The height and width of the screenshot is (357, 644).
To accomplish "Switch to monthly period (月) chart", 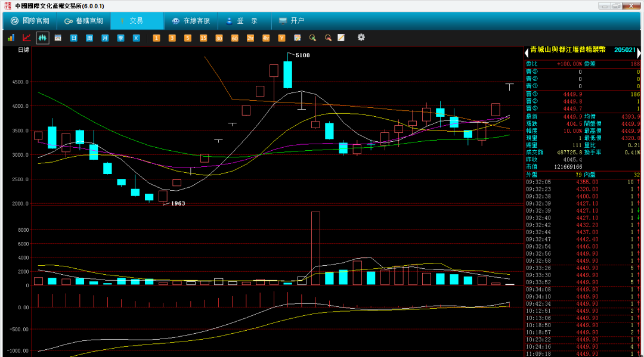I will coord(105,38).
